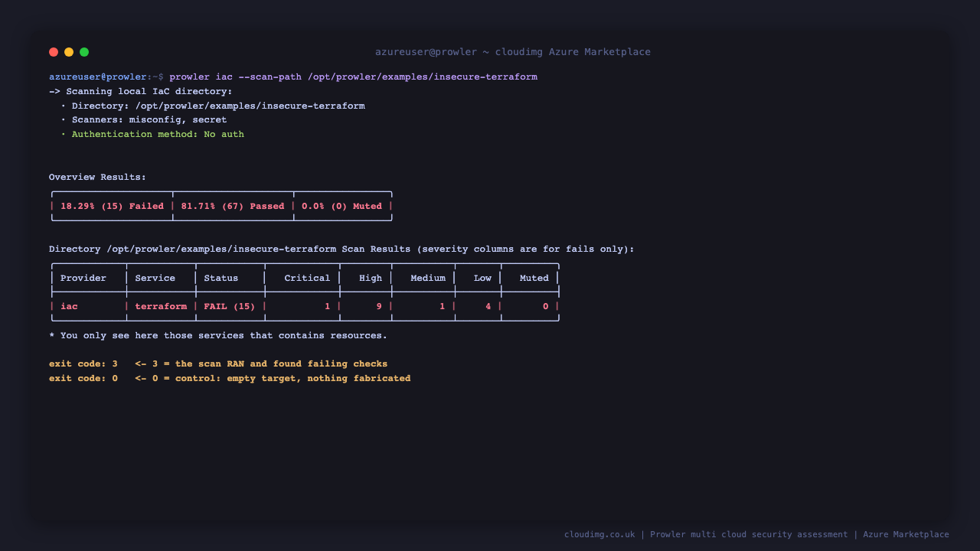Click the 'High' column header
Screen dimensions: 980x551
(x=371, y=279)
